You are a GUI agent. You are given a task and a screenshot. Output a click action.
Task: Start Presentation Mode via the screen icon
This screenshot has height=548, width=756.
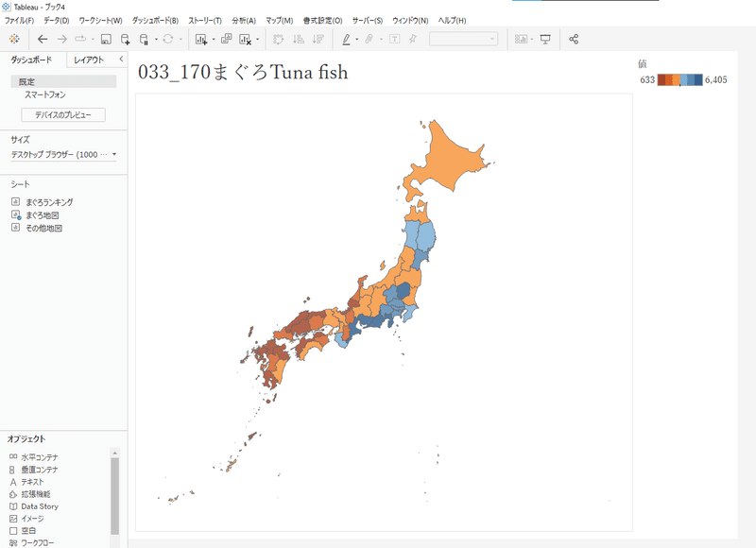click(545, 39)
